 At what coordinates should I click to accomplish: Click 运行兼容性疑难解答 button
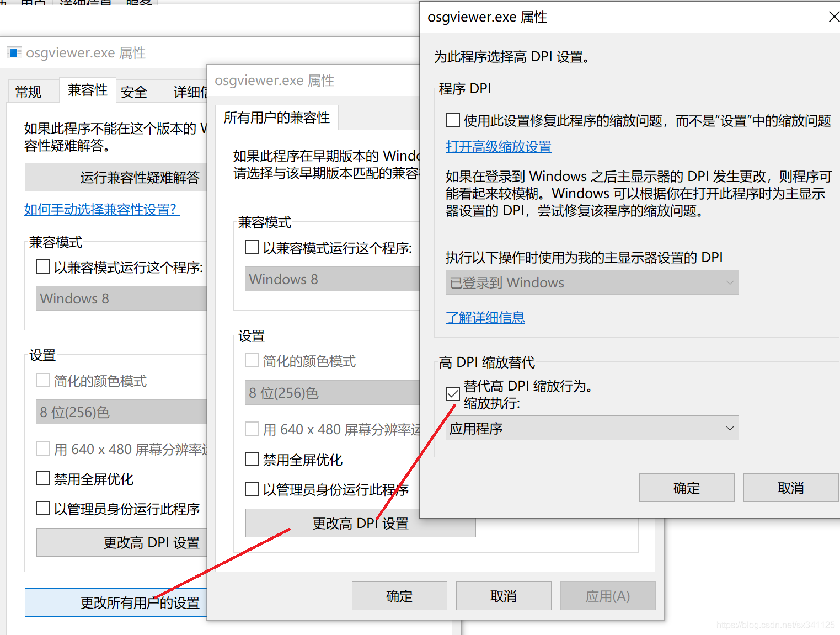coord(116,177)
